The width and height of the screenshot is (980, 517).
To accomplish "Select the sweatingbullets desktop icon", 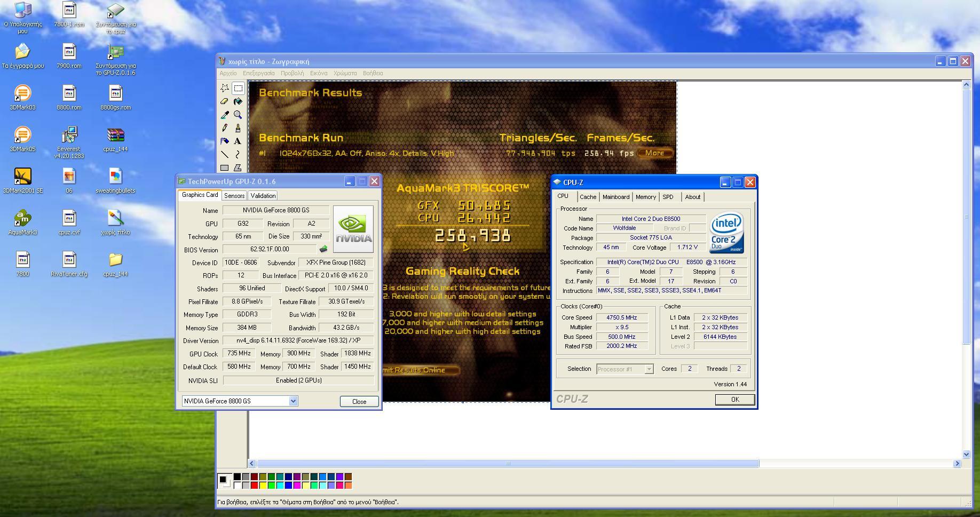I will click(115, 181).
